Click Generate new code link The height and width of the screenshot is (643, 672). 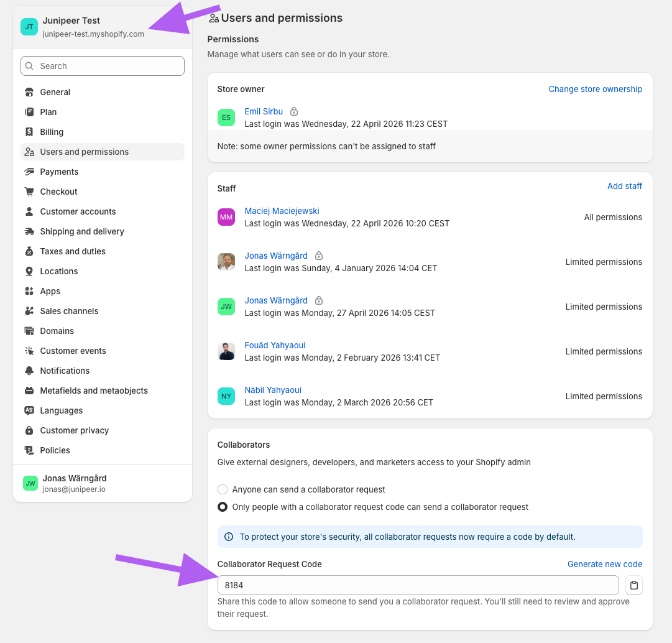point(605,564)
